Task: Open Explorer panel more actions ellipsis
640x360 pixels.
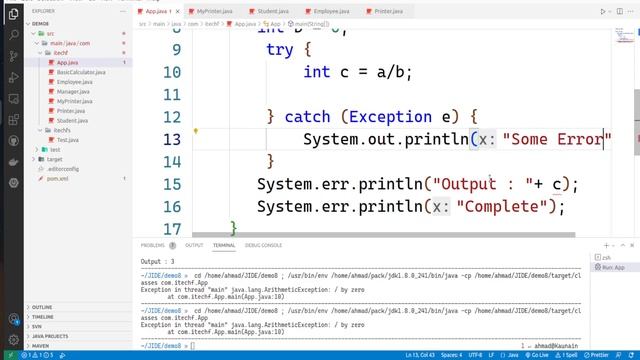Action: pos(123,11)
